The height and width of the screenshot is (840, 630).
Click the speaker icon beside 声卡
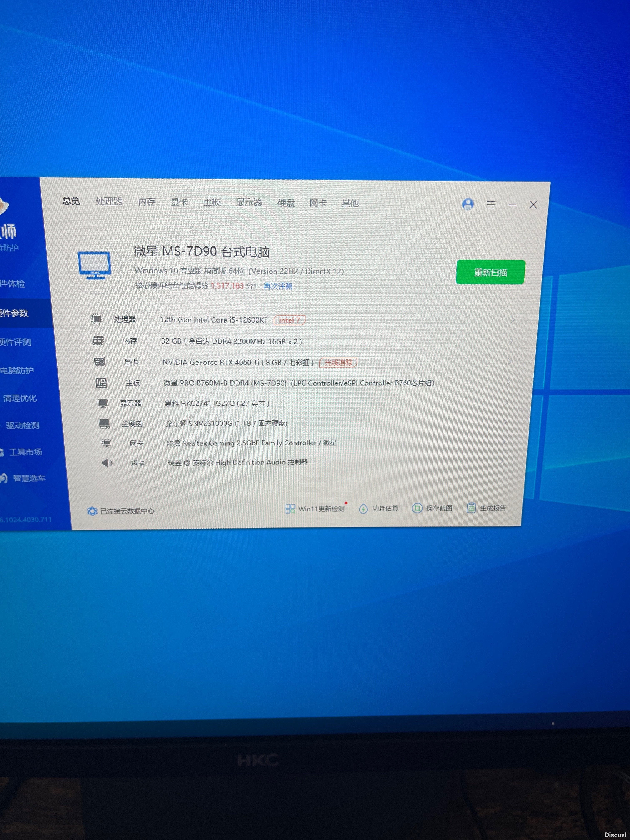tap(107, 463)
